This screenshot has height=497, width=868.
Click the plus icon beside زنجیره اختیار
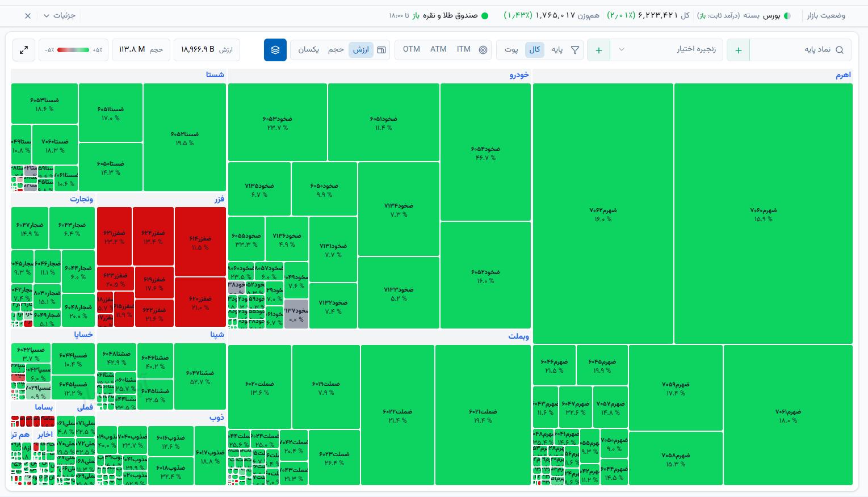pos(598,50)
